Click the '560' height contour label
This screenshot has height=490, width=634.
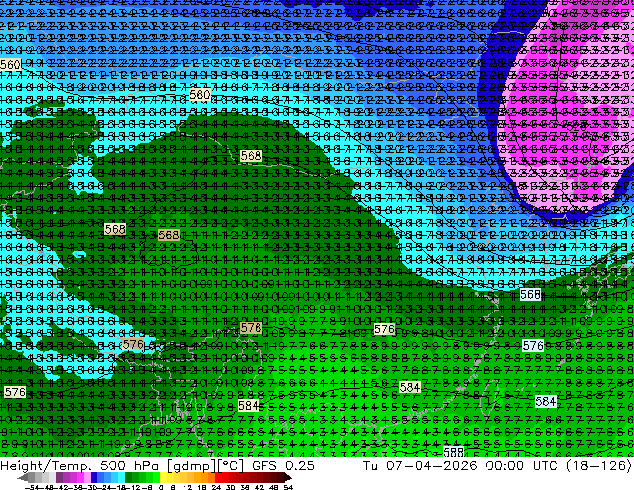(x=10, y=65)
